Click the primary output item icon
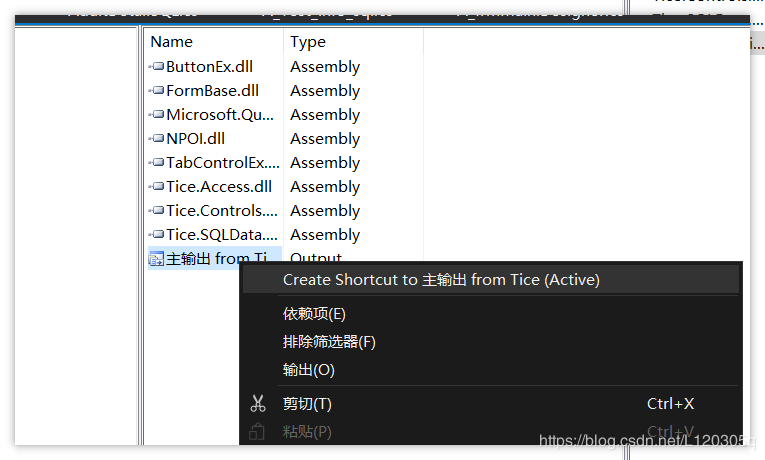The width and height of the screenshot is (765, 460). tap(156, 259)
